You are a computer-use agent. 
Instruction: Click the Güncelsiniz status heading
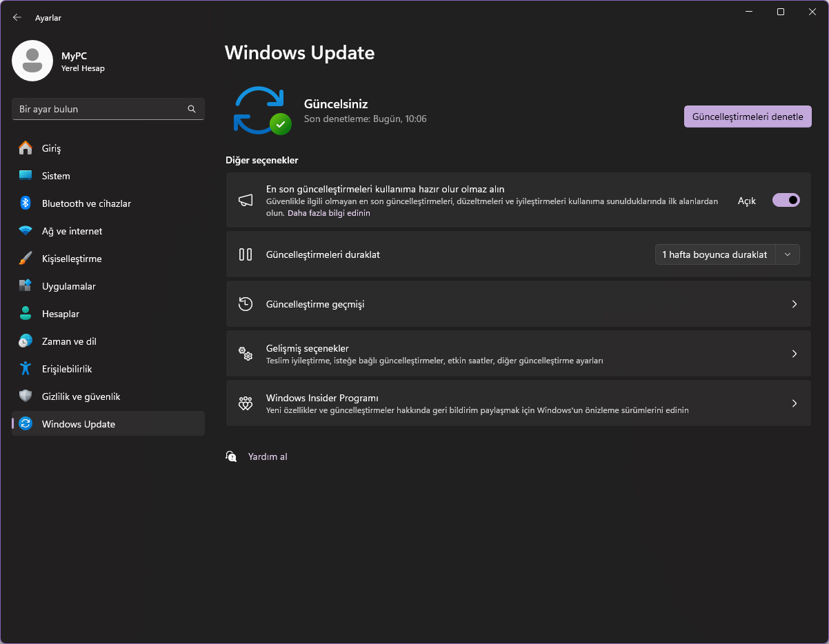[x=336, y=104]
